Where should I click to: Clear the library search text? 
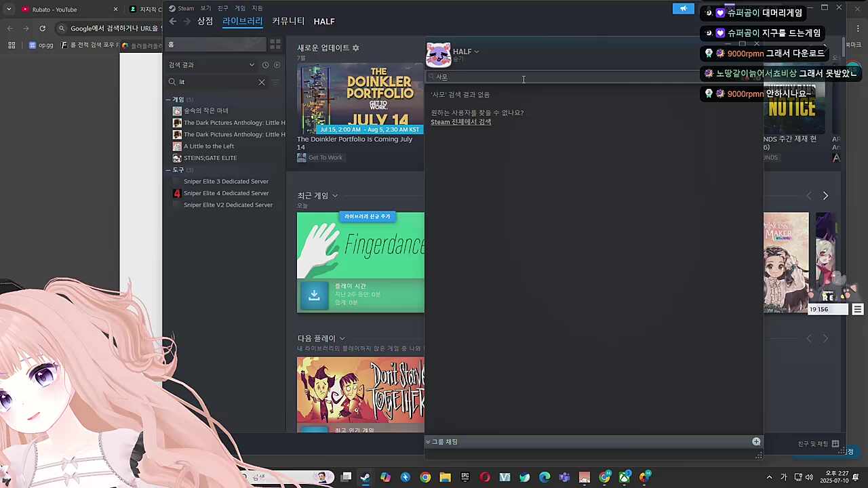262,82
